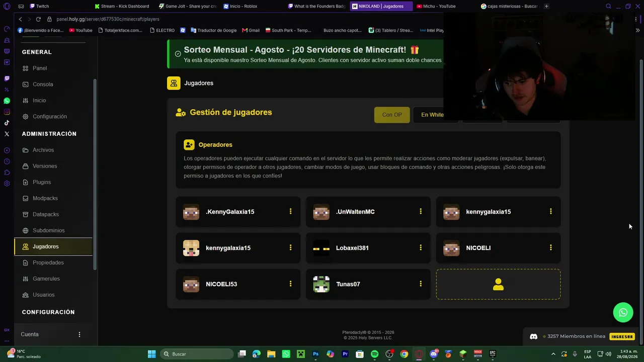Open Windows Start menu
This screenshot has width=644, height=362.
(151, 354)
